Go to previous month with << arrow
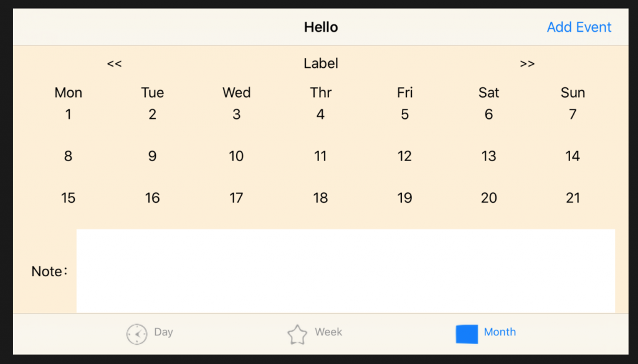 pyautogui.click(x=114, y=63)
